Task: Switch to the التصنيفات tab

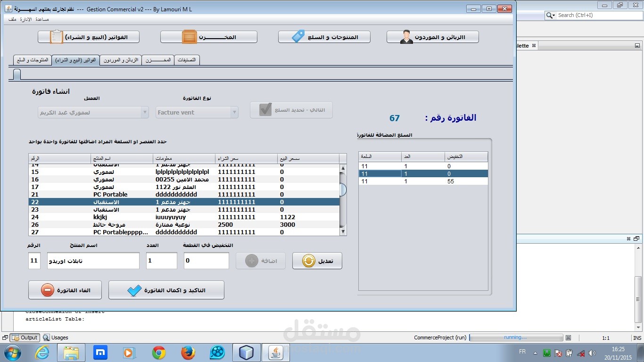Action: pos(188,60)
